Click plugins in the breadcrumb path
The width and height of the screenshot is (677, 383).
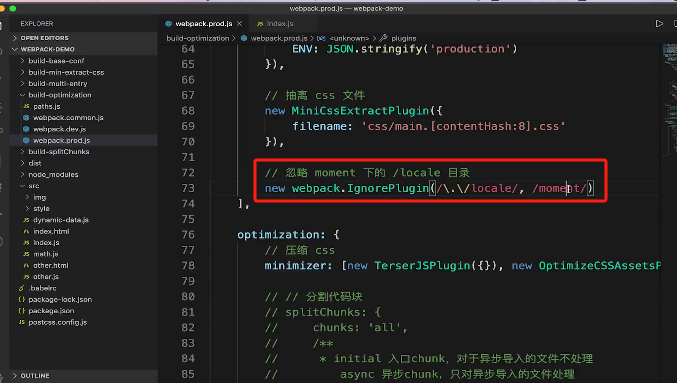tap(404, 38)
